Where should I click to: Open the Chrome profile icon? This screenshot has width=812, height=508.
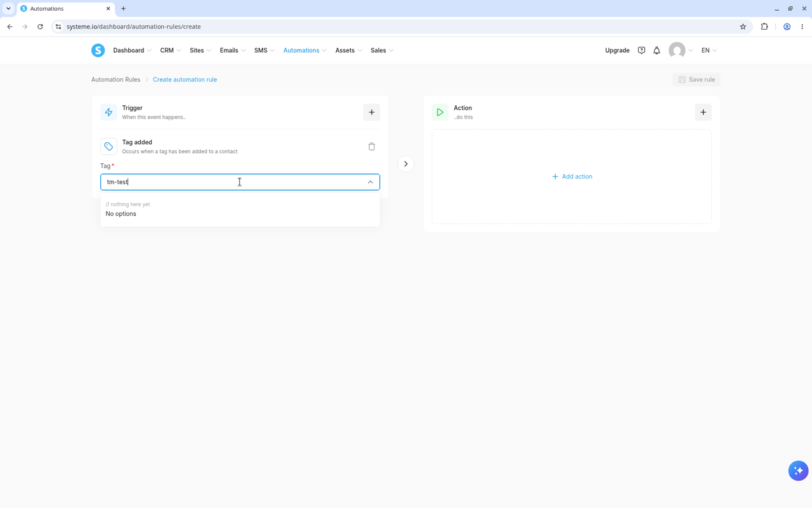click(x=787, y=27)
